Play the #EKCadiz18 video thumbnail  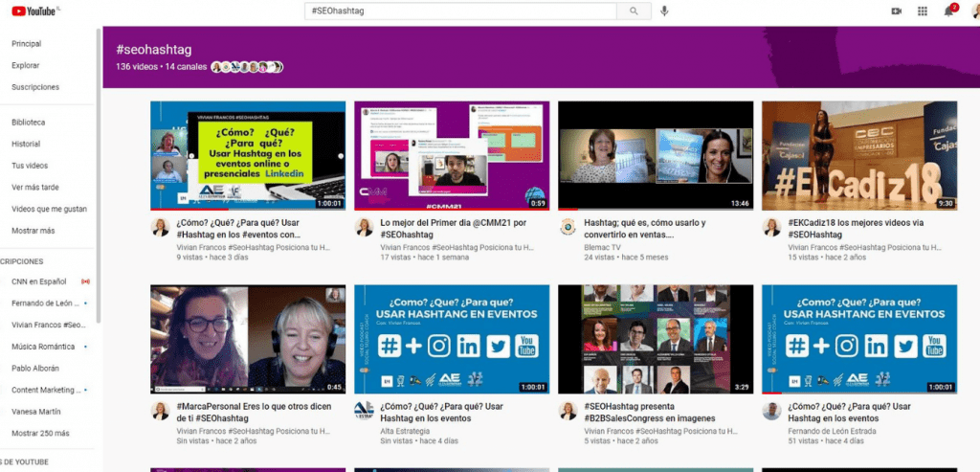coord(859,156)
